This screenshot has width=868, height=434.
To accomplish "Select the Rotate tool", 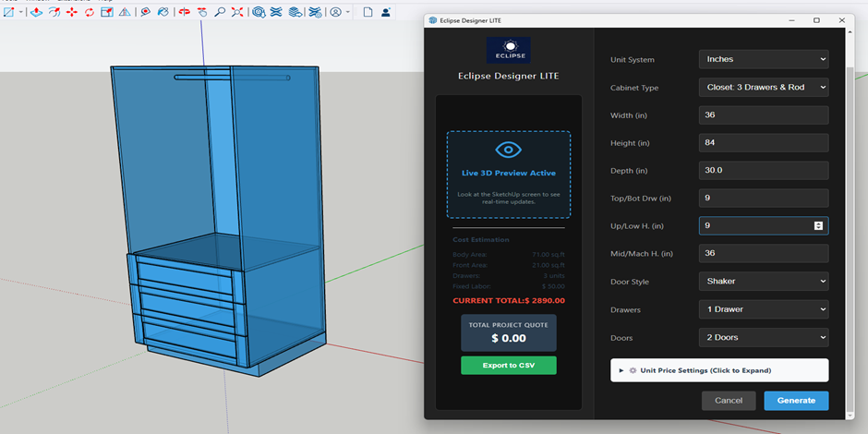I will (90, 12).
